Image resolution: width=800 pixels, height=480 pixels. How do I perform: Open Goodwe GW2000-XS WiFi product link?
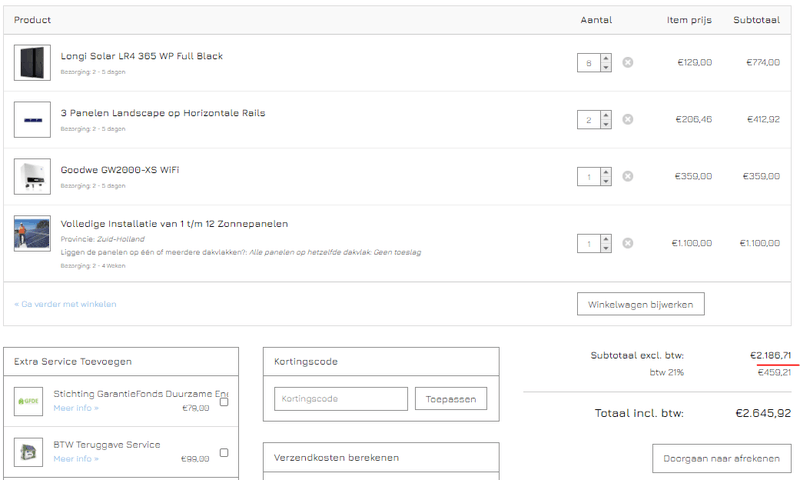pyautogui.click(x=120, y=170)
